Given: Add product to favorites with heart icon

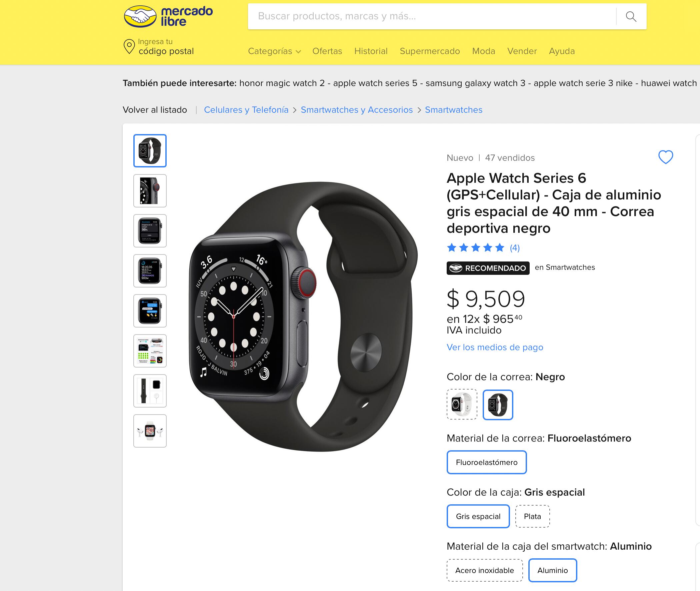Looking at the screenshot, I should pos(666,157).
